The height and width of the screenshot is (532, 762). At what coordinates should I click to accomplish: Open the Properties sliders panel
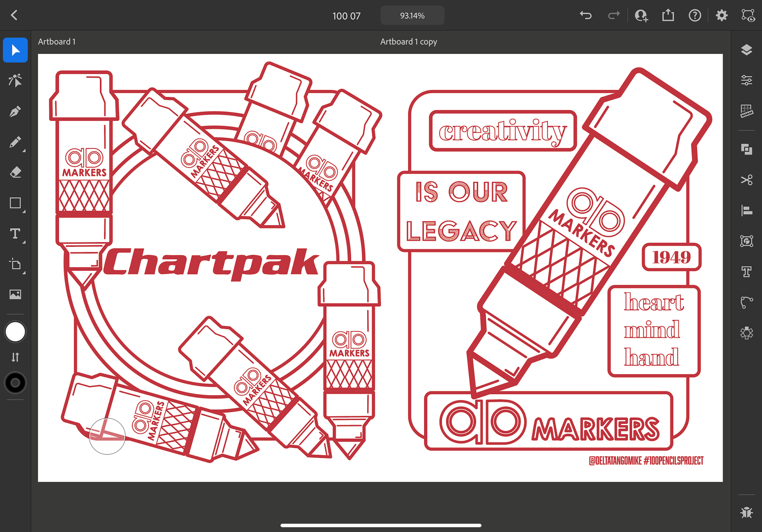point(747,81)
